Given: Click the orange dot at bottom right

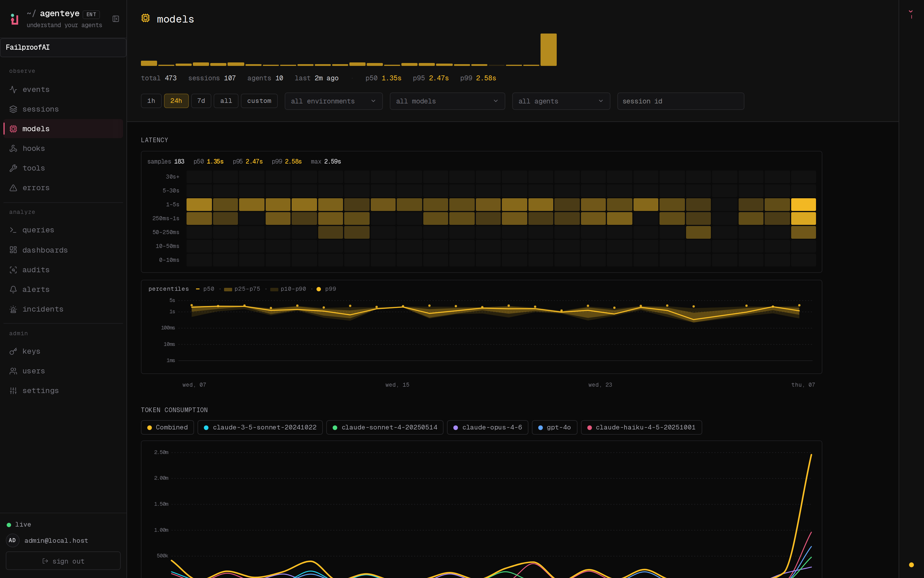Looking at the screenshot, I should [x=911, y=565].
